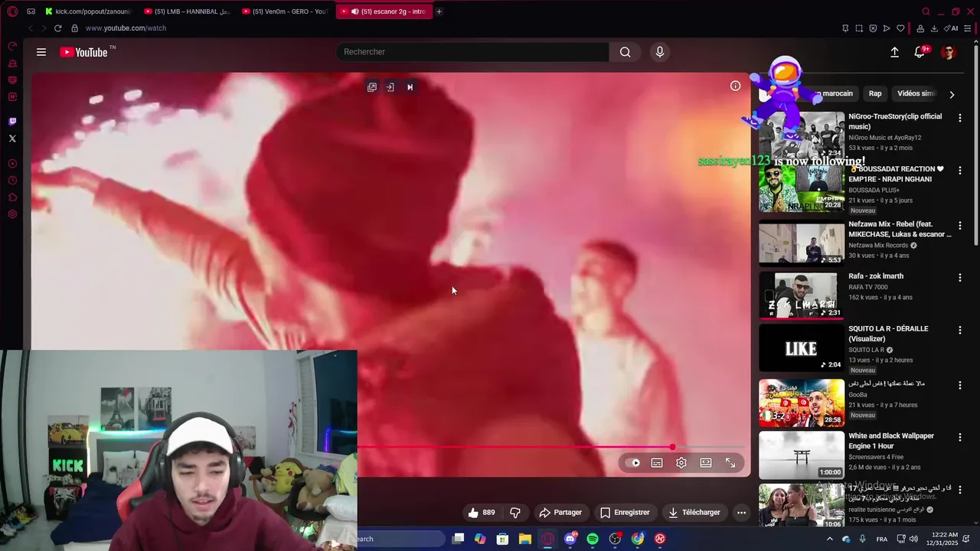Open the Opera AI assistant button
The image size is (980, 551).
tap(952, 28)
